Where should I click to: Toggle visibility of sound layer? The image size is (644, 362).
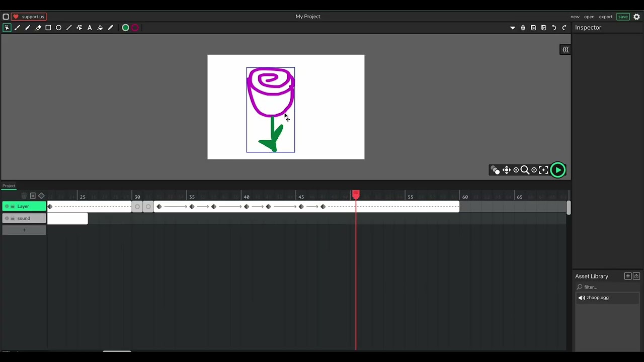coord(7,218)
